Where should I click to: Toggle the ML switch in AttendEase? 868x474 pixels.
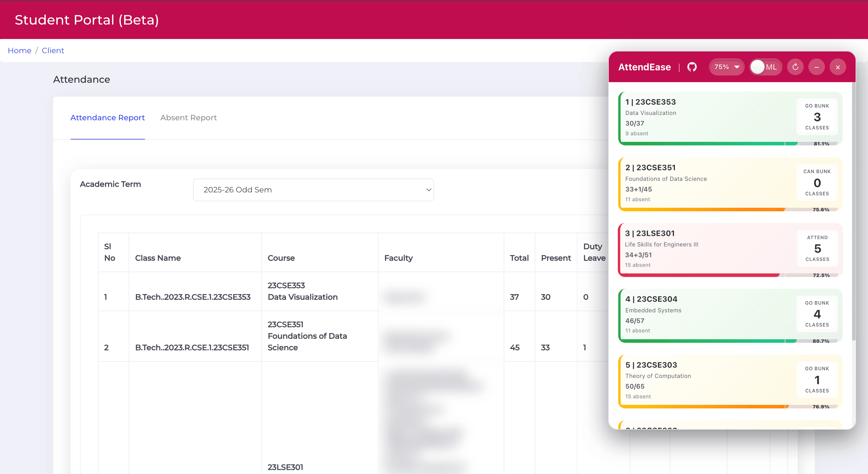coord(766,67)
